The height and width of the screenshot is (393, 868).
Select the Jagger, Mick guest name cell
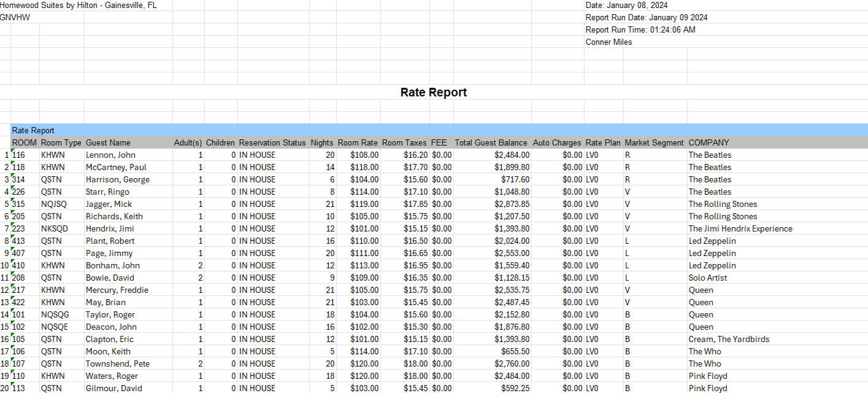(109, 204)
